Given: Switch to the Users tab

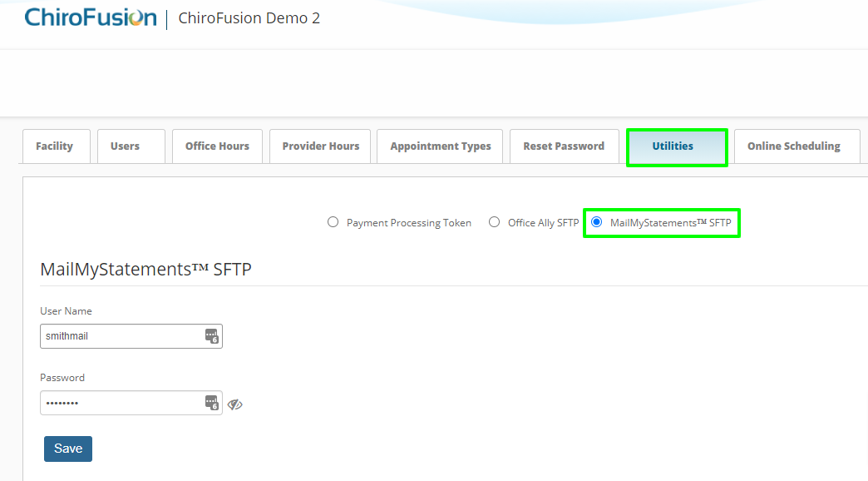Looking at the screenshot, I should (131, 146).
